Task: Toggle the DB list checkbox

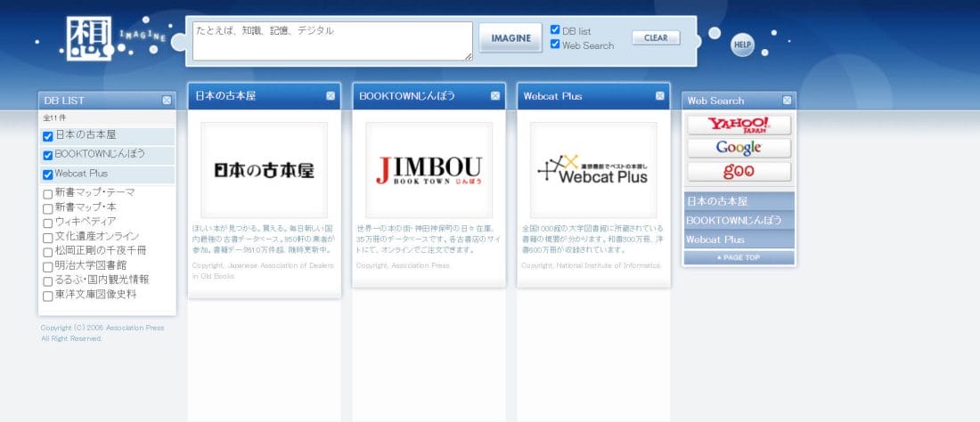Action: (555, 29)
